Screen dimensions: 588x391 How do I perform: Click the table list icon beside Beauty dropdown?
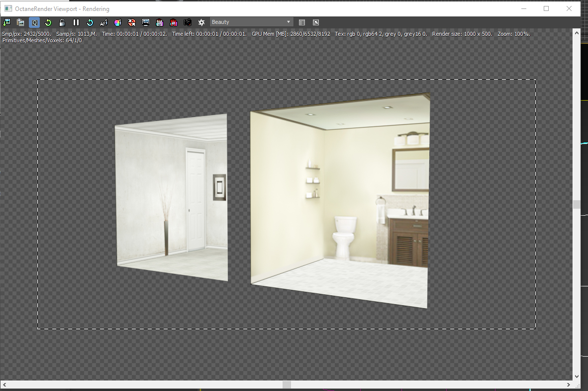[x=302, y=22]
